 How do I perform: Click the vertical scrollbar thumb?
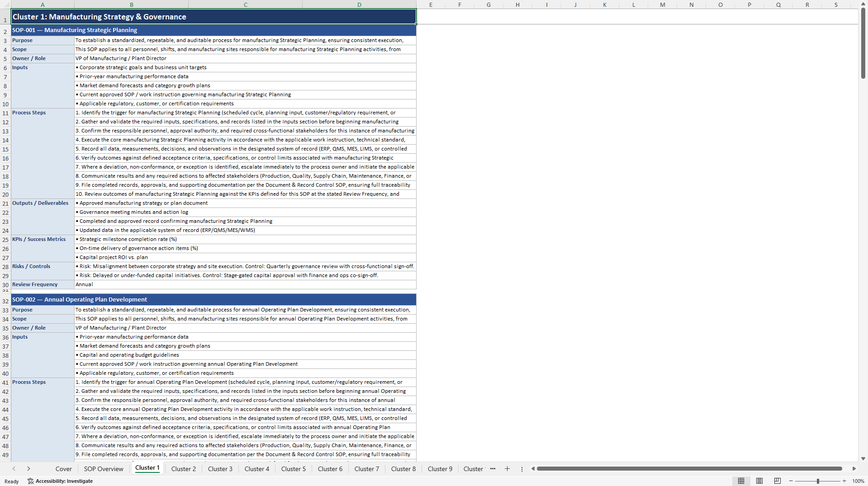click(863, 43)
